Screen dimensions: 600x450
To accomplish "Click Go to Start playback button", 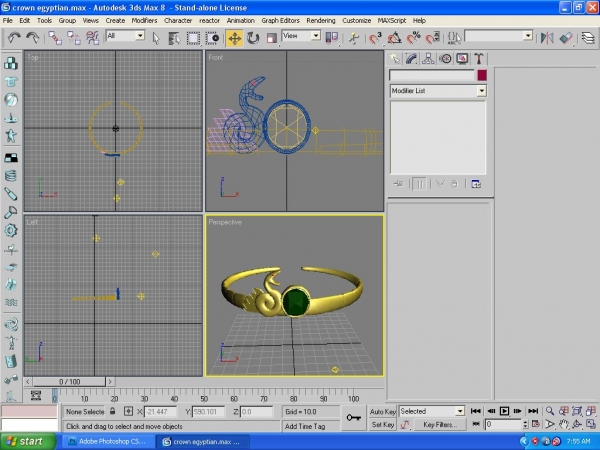I will pos(476,411).
